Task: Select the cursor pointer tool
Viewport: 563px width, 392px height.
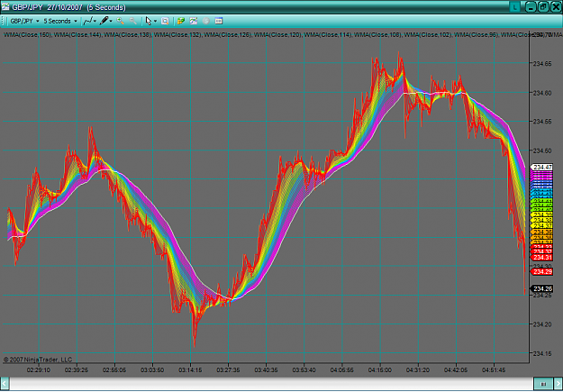Action: (x=149, y=22)
